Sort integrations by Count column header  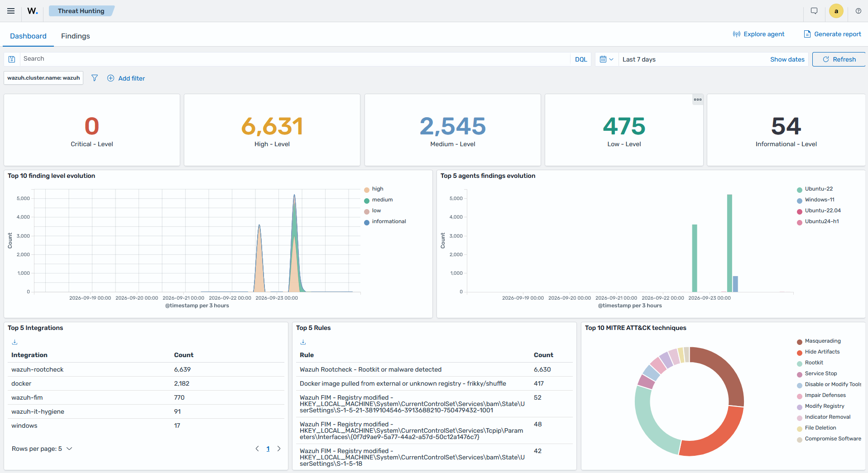(x=183, y=355)
